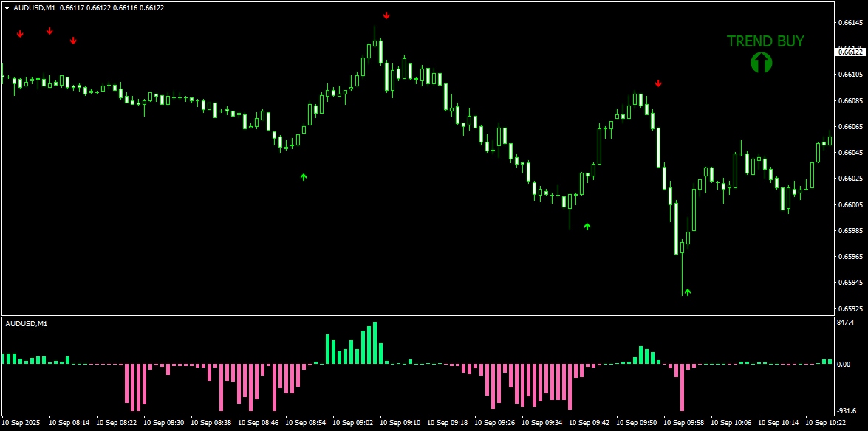Click the second red sell arrow from the left
The height and width of the screenshot is (431, 868).
pos(49,31)
